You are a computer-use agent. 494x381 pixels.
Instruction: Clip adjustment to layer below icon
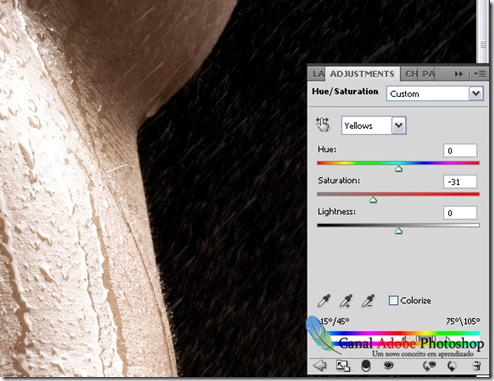[x=366, y=366]
